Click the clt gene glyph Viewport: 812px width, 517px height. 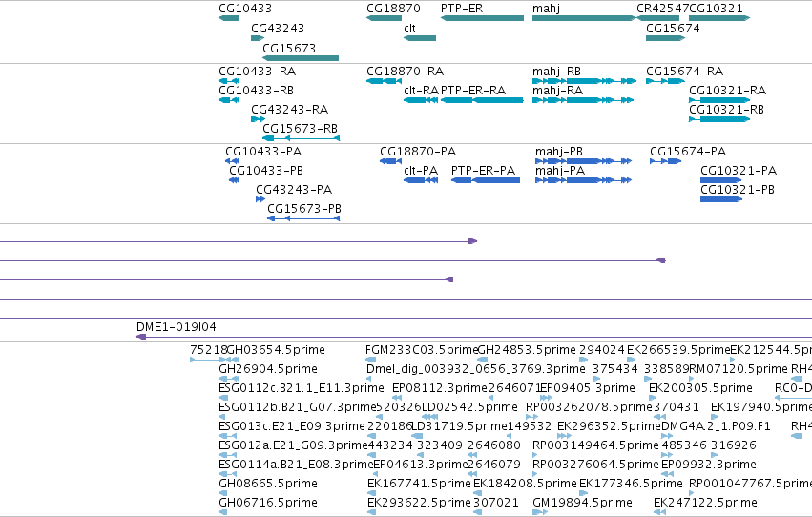420,38
